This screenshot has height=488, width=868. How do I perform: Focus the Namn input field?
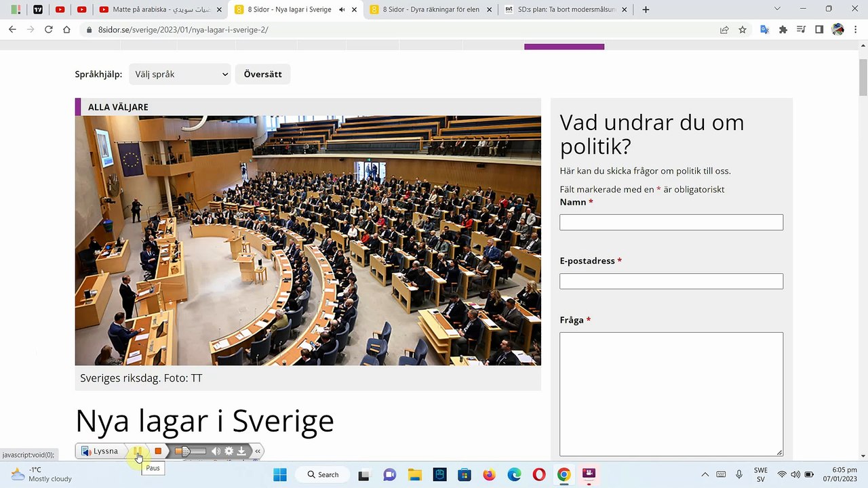tap(671, 222)
